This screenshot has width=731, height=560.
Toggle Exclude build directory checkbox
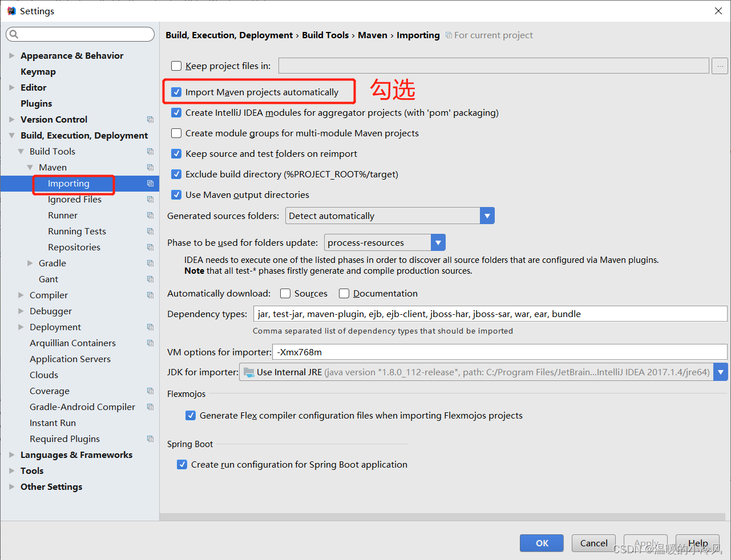click(x=176, y=175)
